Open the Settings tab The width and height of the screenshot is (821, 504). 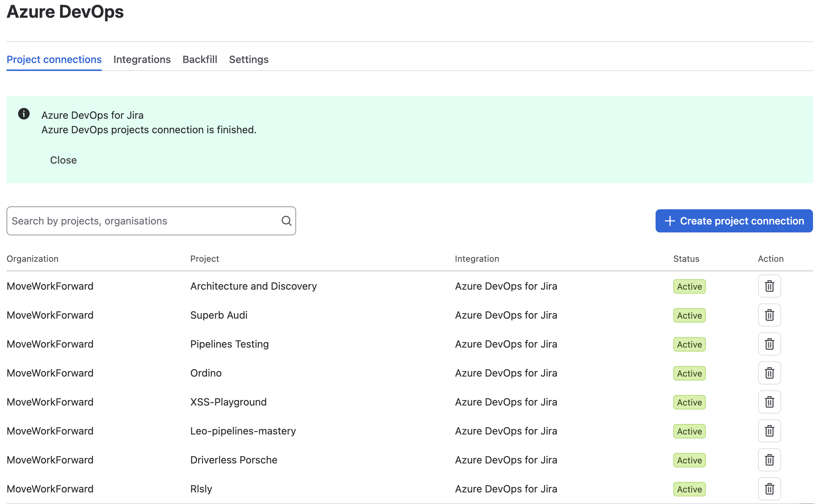(x=249, y=59)
